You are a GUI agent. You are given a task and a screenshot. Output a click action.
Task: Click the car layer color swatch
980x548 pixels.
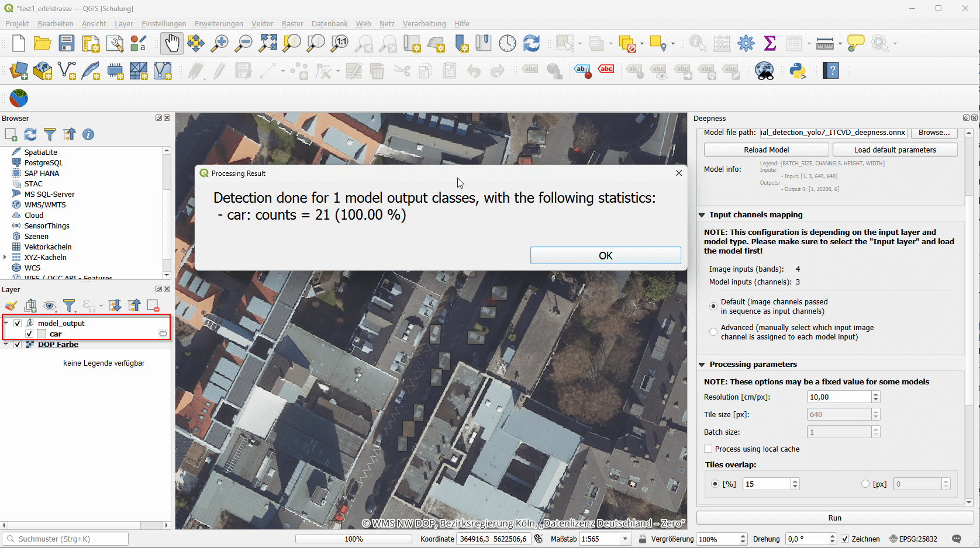click(42, 334)
